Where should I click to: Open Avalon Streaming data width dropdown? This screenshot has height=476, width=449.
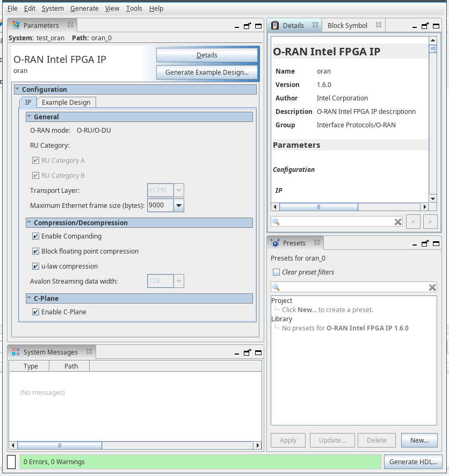179,281
